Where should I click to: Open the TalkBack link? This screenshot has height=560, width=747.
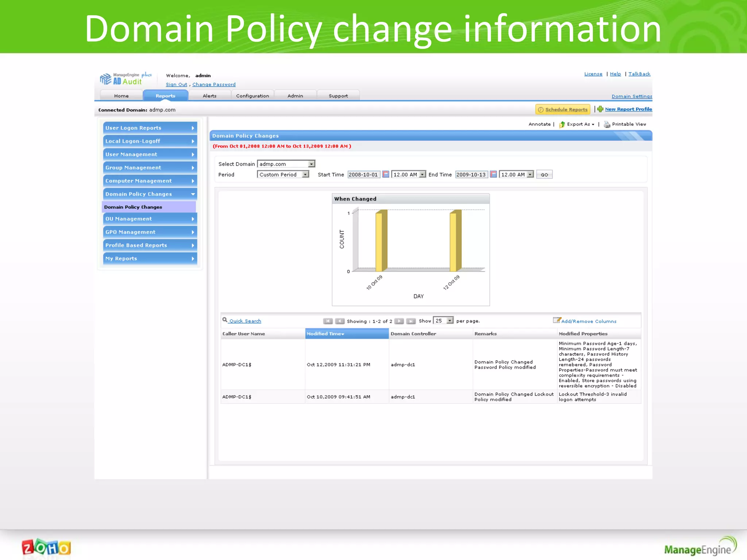[x=639, y=74]
